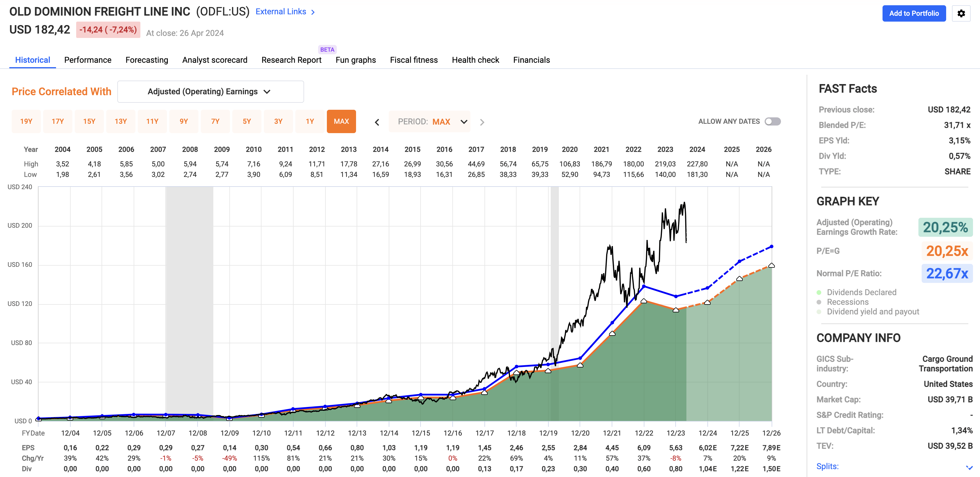Expand the Splits section chevron
Image resolution: width=980 pixels, height=477 pixels.
969,467
